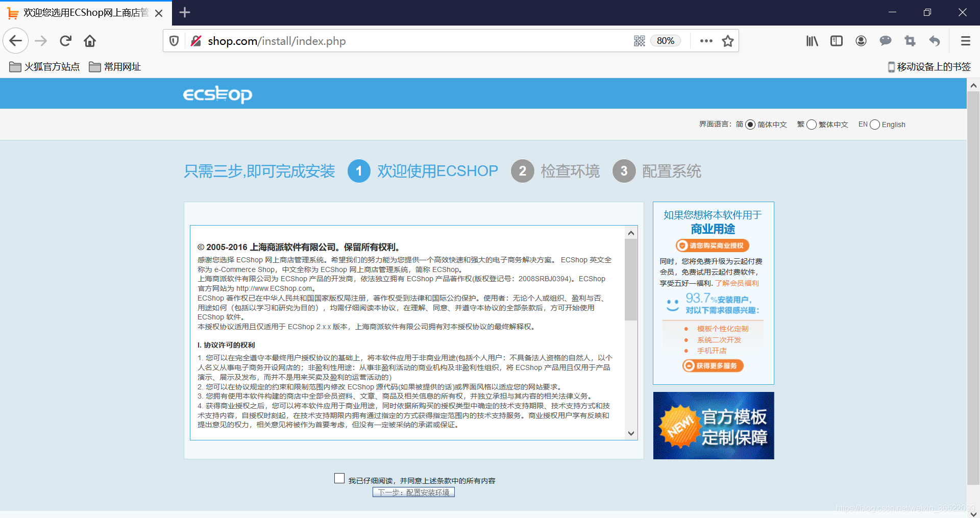The width and height of the screenshot is (980, 518).
Task: Click the 只需三步,即可完成安装 heading
Action: [x=259, y=171]
